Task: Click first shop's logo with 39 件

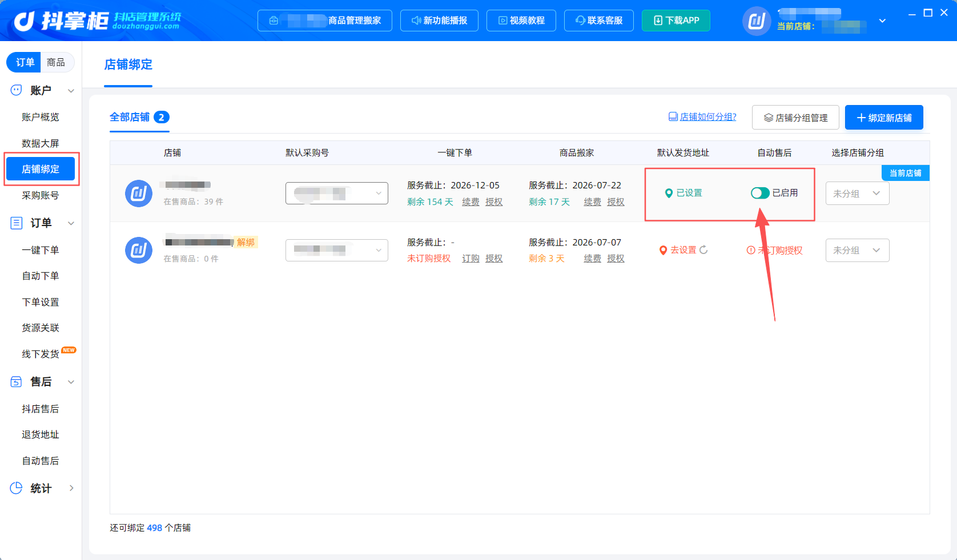Action: 139,194
